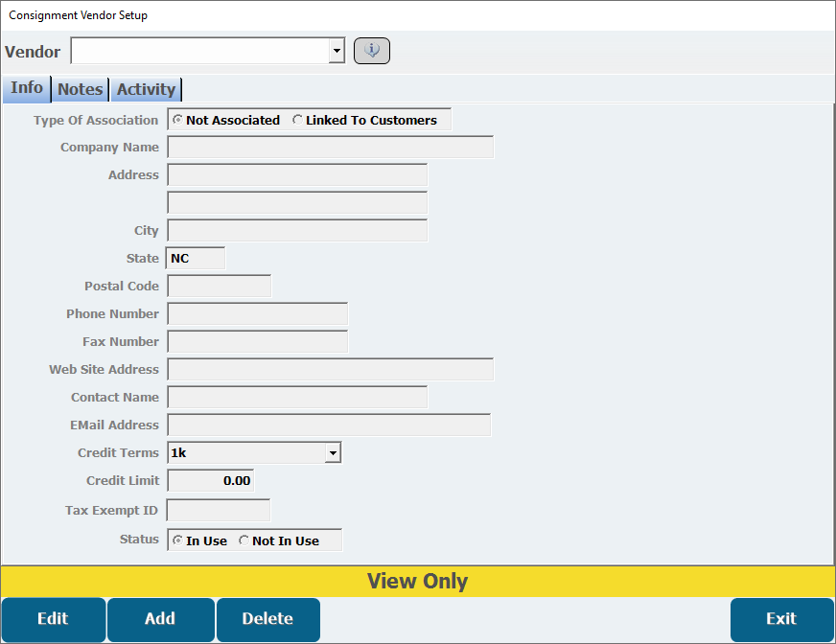Hit the Delete button
Screen dimensions: 836x644
(x=267, y=619)
